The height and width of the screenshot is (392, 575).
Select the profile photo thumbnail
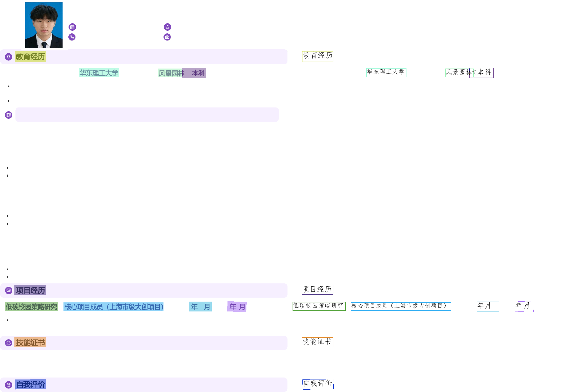click(44, 25)
